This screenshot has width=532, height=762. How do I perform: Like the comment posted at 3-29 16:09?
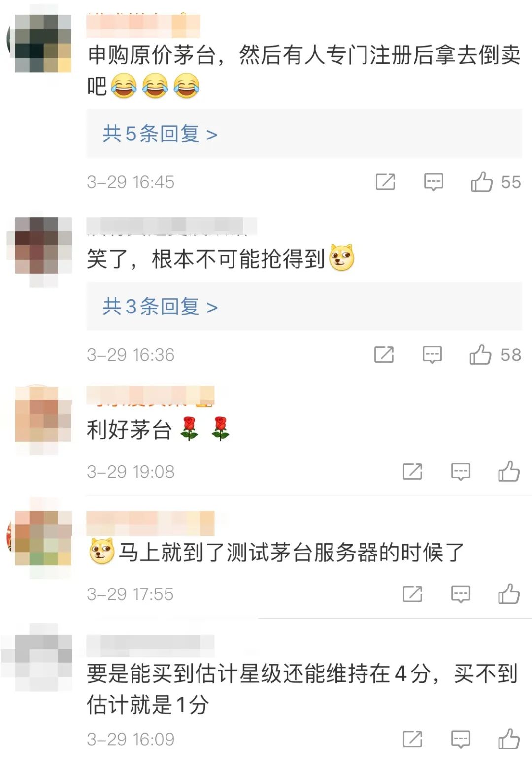(x=509, y=739)
